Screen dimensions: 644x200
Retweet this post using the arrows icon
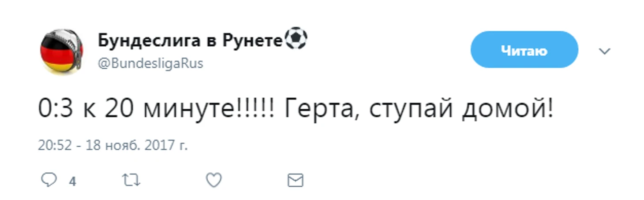pos(131,180)
